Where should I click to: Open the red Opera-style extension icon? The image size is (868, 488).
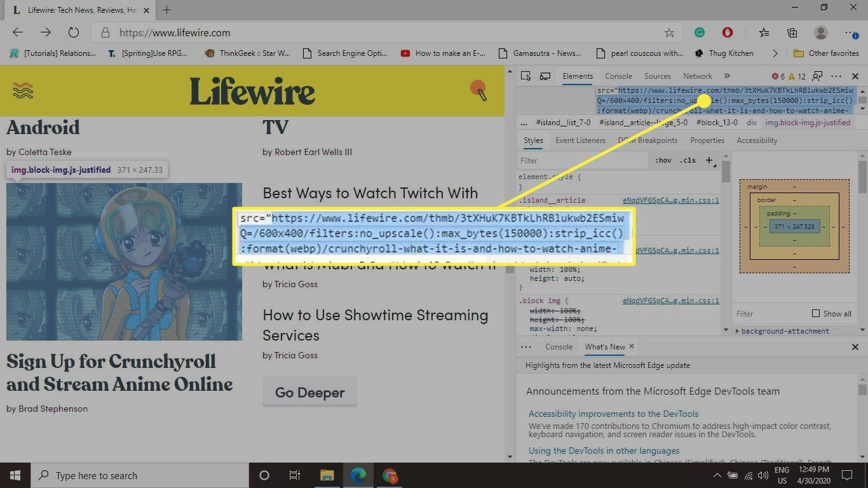pos(728,32)
